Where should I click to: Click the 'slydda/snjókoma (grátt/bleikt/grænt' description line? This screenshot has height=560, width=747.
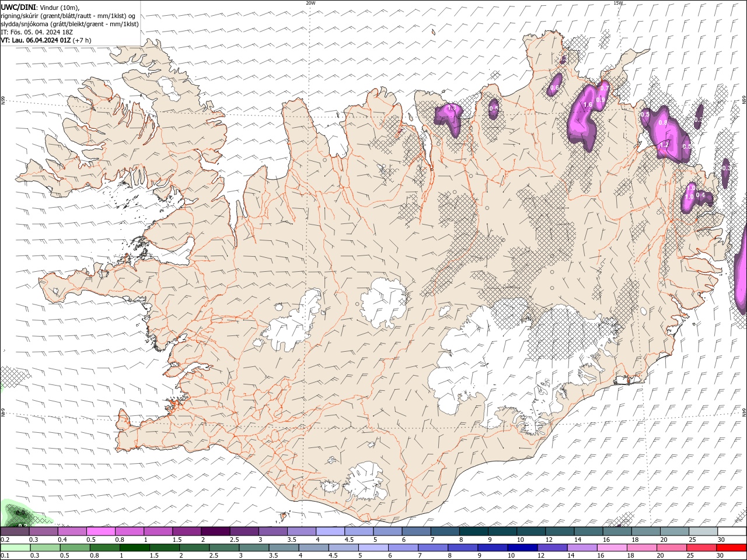[69, 24]
